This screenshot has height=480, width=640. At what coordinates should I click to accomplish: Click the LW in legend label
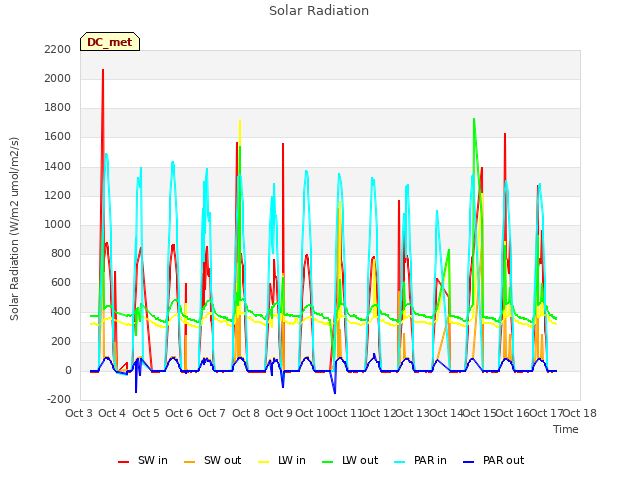pyautogui.click(x=292, y=460)
